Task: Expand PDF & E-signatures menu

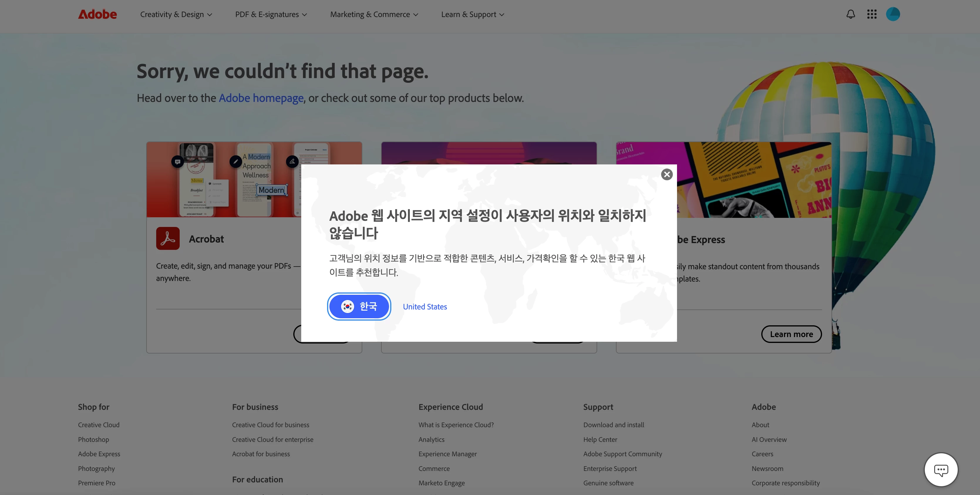Action: 271,14
